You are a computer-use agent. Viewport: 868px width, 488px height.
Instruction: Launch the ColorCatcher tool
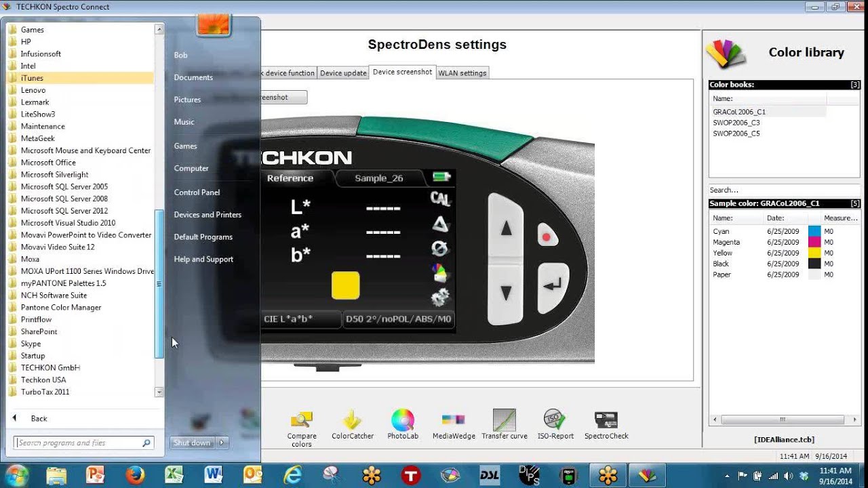353,425
